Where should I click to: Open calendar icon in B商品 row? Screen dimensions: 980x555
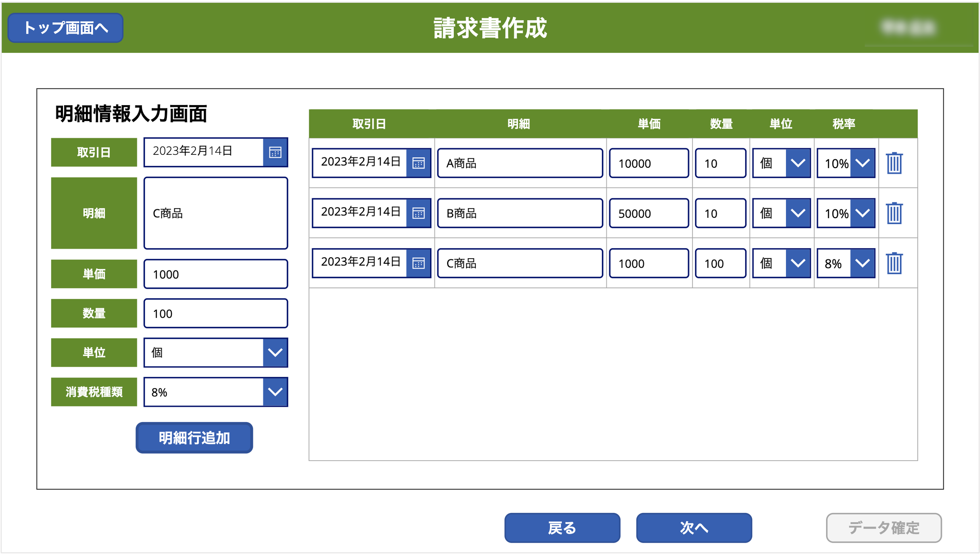coord(419,213)
